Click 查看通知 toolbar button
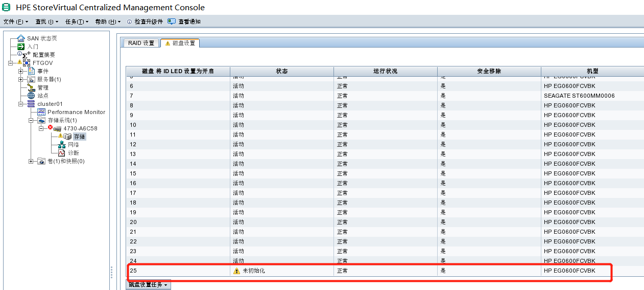 pyautogui.click(x=184, y=21)
